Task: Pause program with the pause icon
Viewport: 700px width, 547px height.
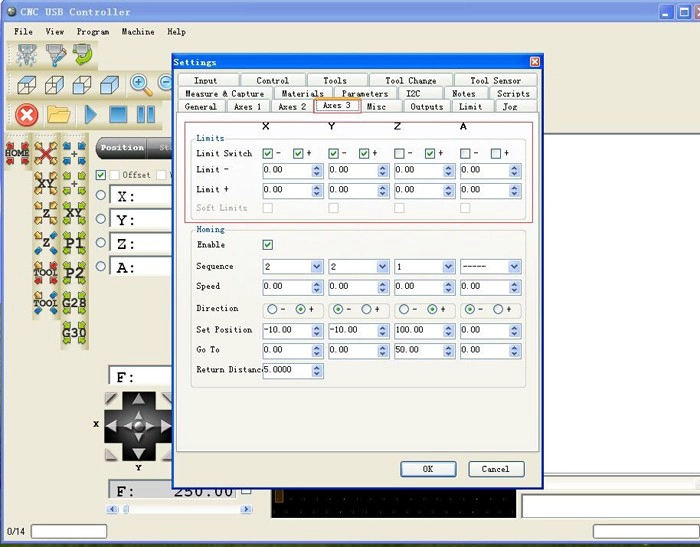Action: click(146, 115)
